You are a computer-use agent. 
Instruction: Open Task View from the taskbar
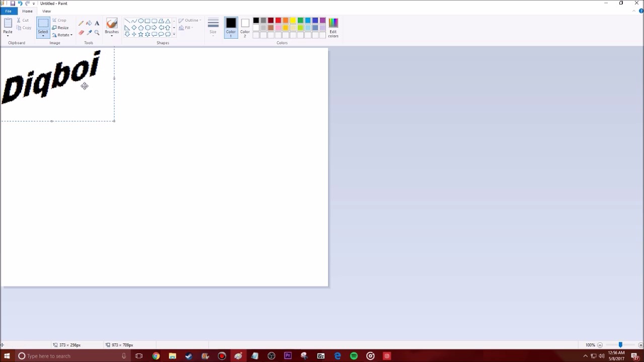tap(139, 356)
